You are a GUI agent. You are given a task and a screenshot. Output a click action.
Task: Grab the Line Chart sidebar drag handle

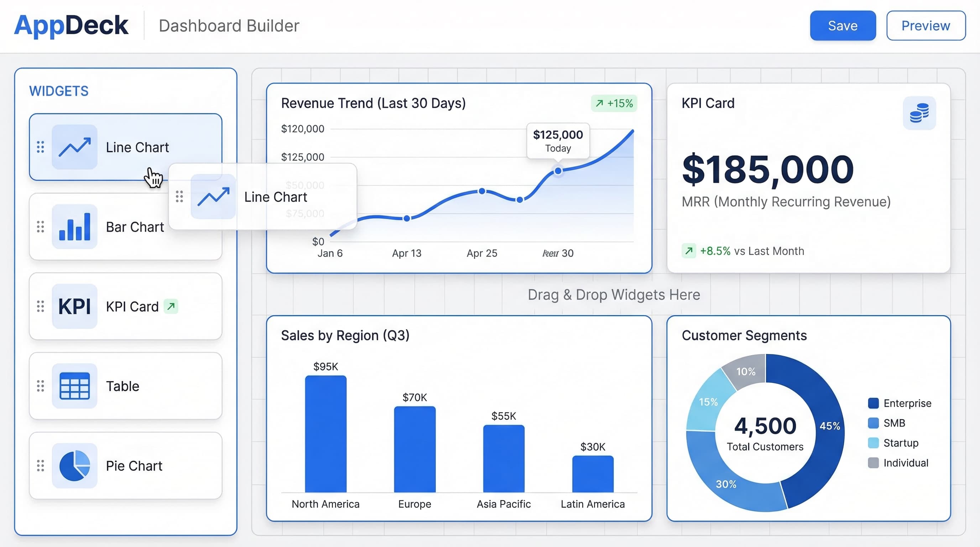[x=40, y=147]
